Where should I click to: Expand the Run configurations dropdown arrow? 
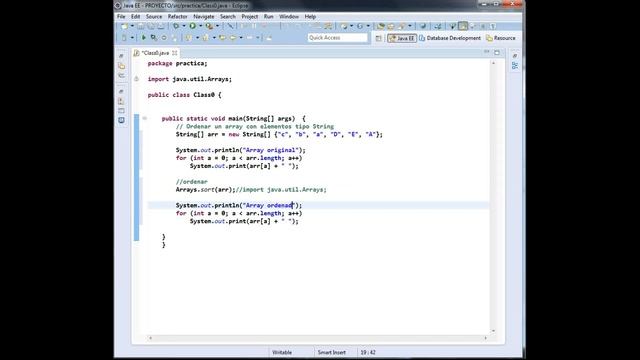[201, 26]
